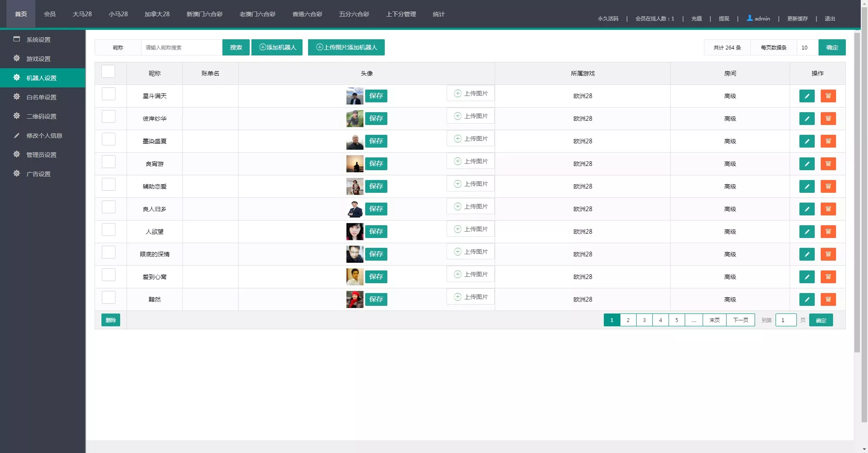Screen dimensions: 868x453
Task: Click admin user icon in header
Action: [750, 18]
